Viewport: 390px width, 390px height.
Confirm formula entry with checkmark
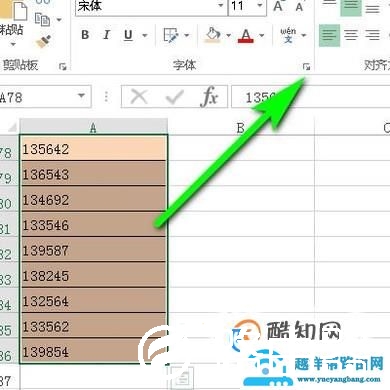(x=174, y=97)
